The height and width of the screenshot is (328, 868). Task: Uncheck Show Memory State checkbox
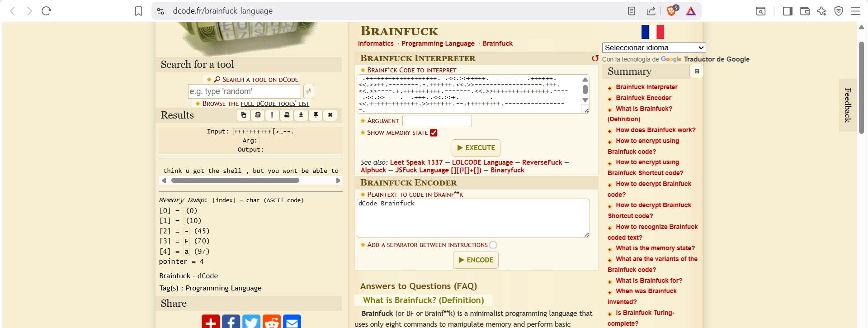434,133
